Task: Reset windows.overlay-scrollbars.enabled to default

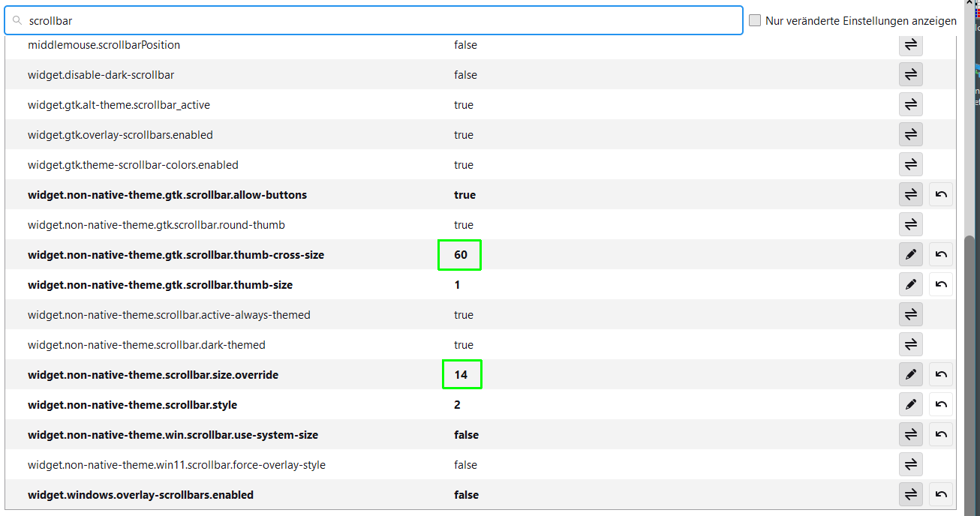Action: point(941,495)
